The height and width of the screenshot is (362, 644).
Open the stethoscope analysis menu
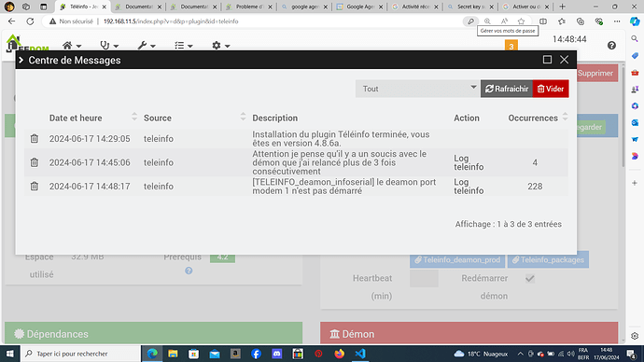pos(109,46)
